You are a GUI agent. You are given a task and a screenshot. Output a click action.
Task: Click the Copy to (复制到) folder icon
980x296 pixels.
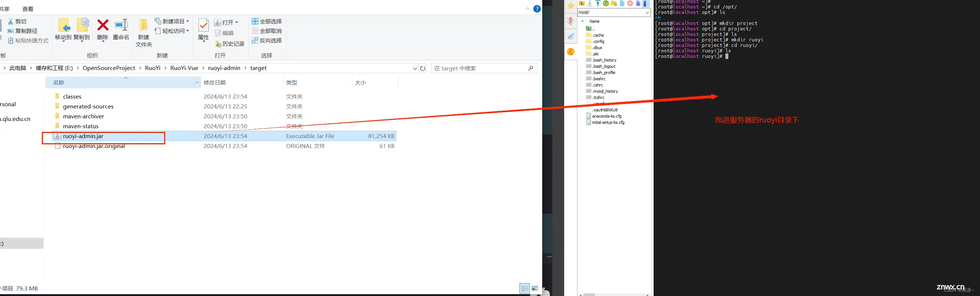click(x=82, y=25)
